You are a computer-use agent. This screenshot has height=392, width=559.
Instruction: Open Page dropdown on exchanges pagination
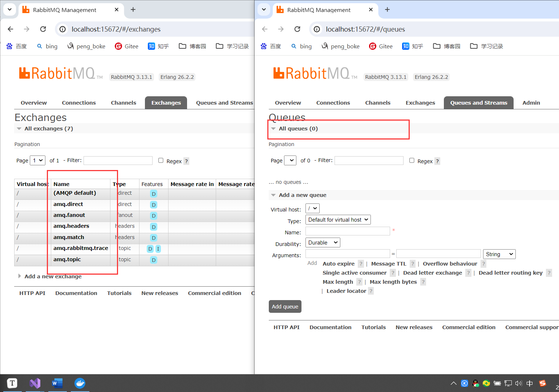point(37,160)
